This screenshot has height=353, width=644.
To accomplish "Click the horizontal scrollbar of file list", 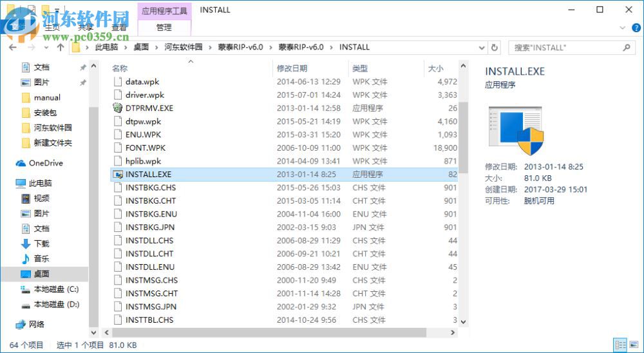I will (269, 332).
